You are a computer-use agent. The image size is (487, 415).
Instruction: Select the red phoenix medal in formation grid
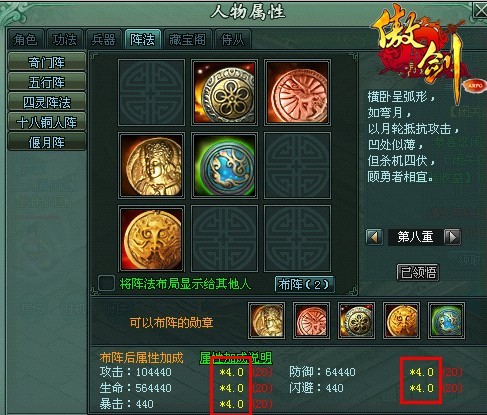click(x=297, y=93)
